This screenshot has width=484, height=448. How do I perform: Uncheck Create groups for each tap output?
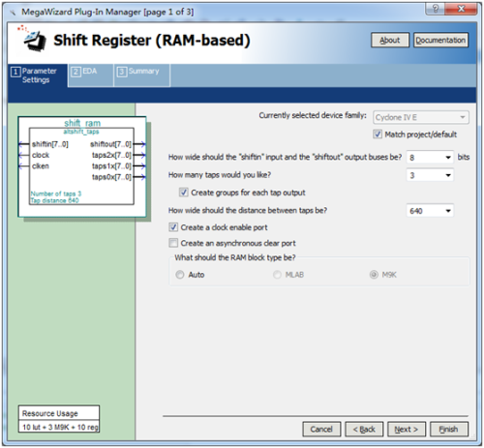click(184, 193)
